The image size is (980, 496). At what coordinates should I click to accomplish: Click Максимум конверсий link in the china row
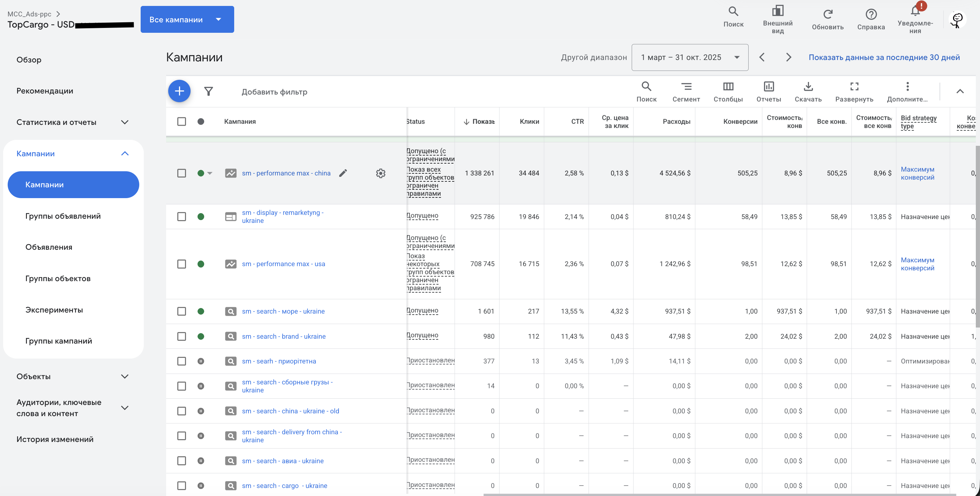point(917,173)
